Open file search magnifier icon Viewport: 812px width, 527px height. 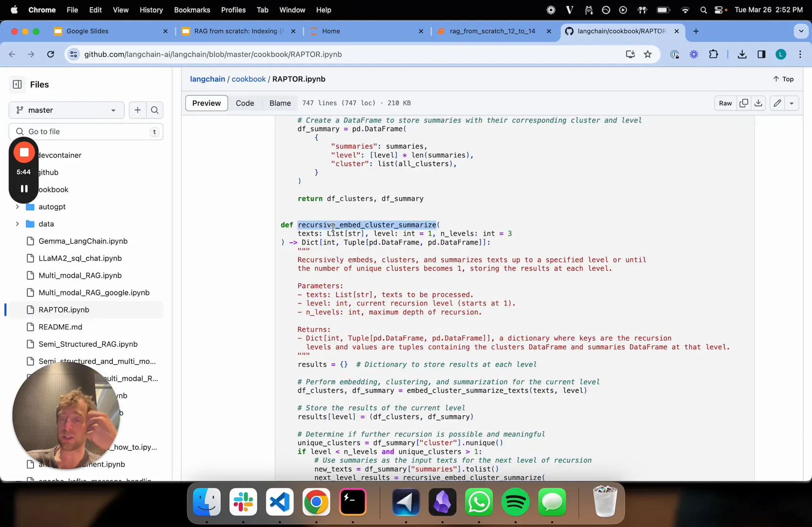click(155, 110)
